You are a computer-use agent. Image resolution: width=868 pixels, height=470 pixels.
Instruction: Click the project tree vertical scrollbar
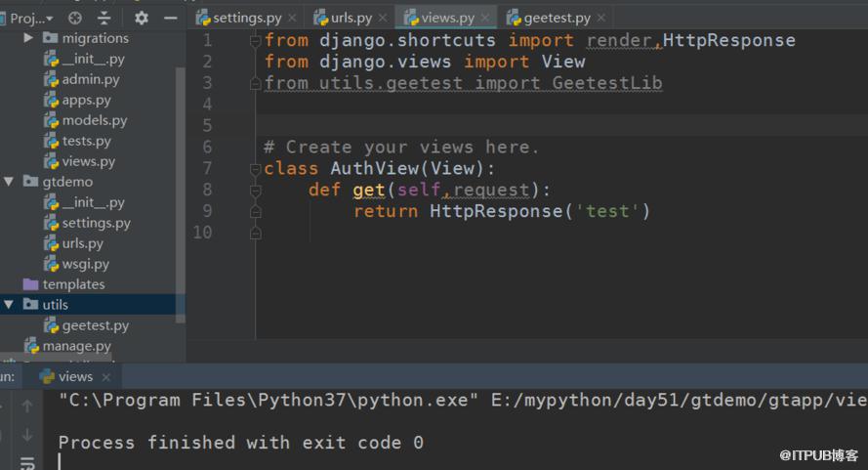click(x=180, y=194)
